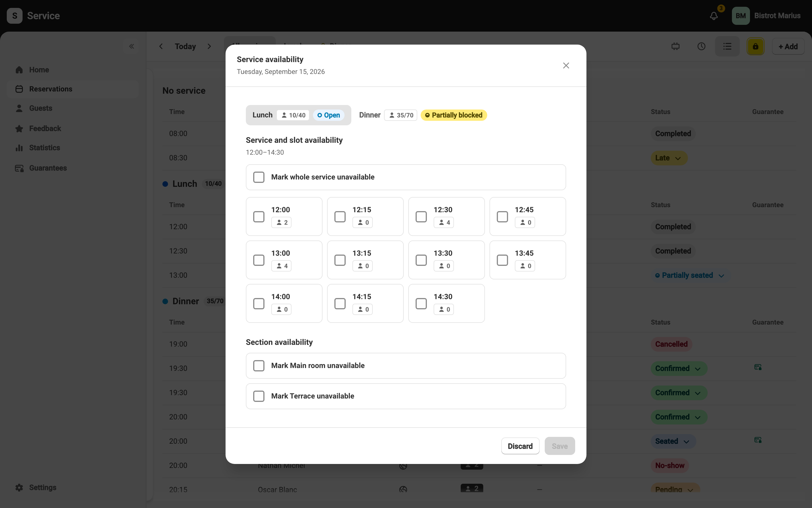Open first 19:30 Confirmed status dropdown
Screen dimensions: 812x508
pyautogui.click(x=679, y=369)
